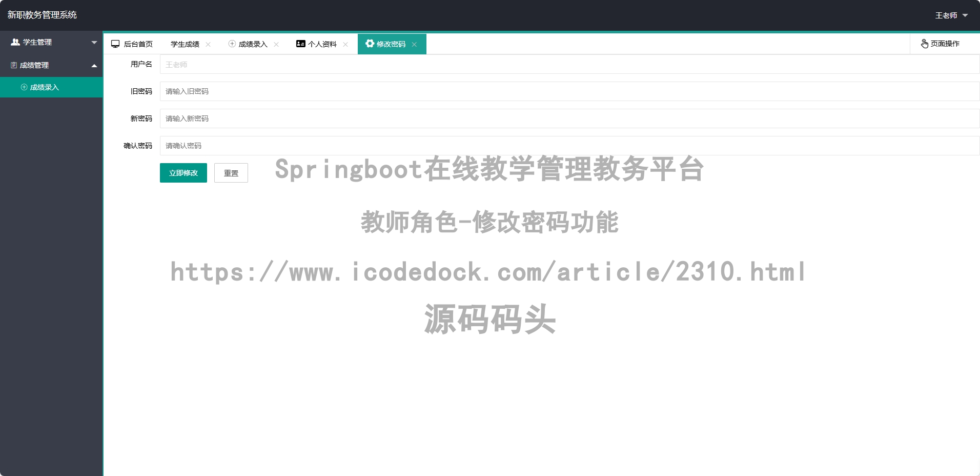Click the plus circle icon on 成绩录入 tab
Screen dimensions: 980x476
232,44
